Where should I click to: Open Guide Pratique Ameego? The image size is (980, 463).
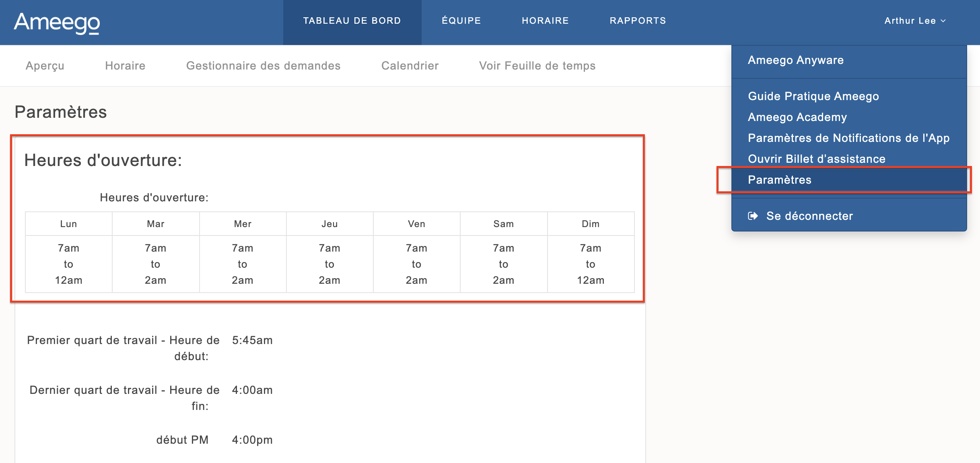pyautogui.click(x=813, y=96)
